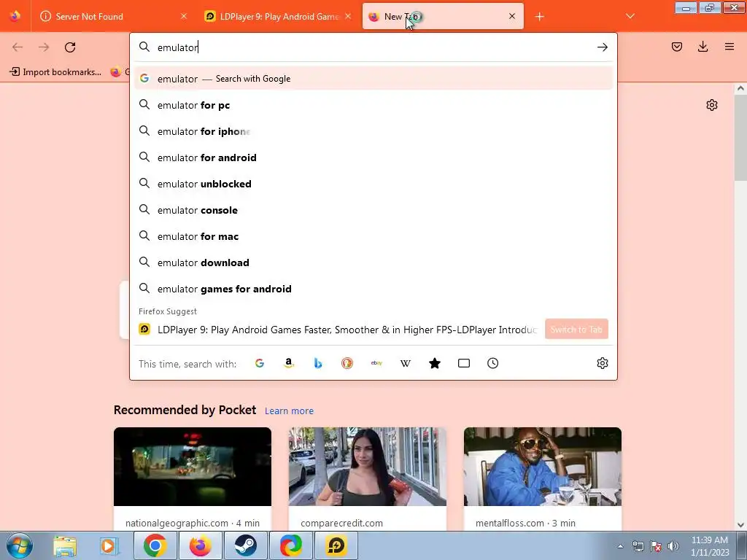Viewport: 747px width, 560px height.
Task: Open Action Center flag icon
Action: [x=656, y=546]
